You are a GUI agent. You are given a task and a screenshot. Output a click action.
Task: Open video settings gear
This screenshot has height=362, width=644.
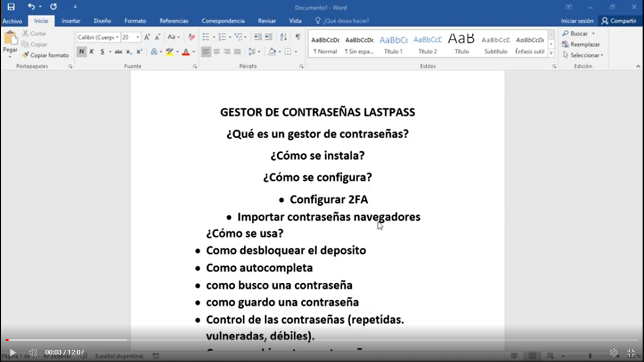[614, 353]
